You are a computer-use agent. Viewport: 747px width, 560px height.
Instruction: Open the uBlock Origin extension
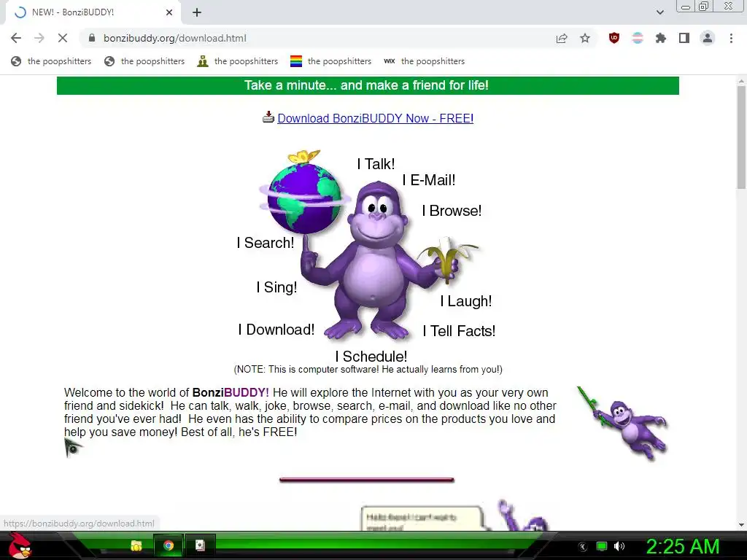coord(614,38)
